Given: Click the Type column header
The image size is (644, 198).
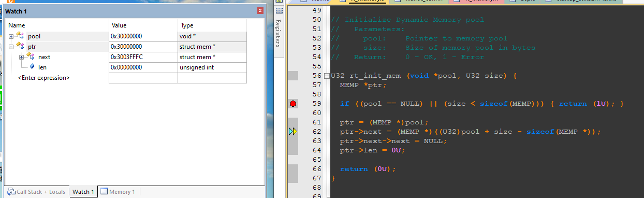Looking at the screenshot, I should (x=212, y=25).
